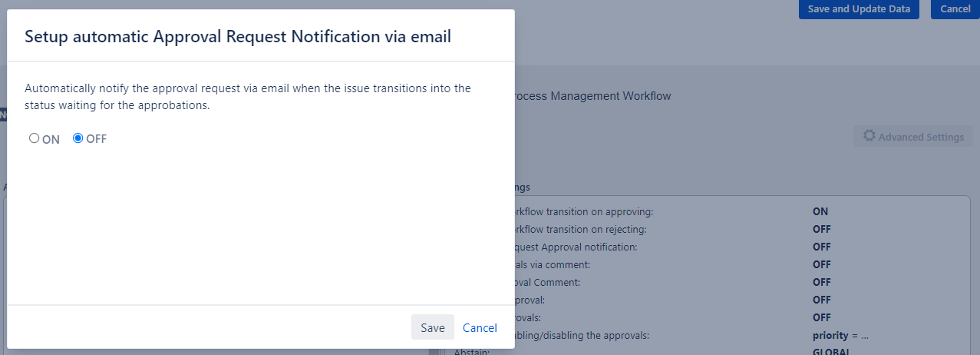Image resolution: width=980 pixels, height=355 pixels.
Task: Click the GLOBAL value for Abstain
Action: click(x=830, y=351)
